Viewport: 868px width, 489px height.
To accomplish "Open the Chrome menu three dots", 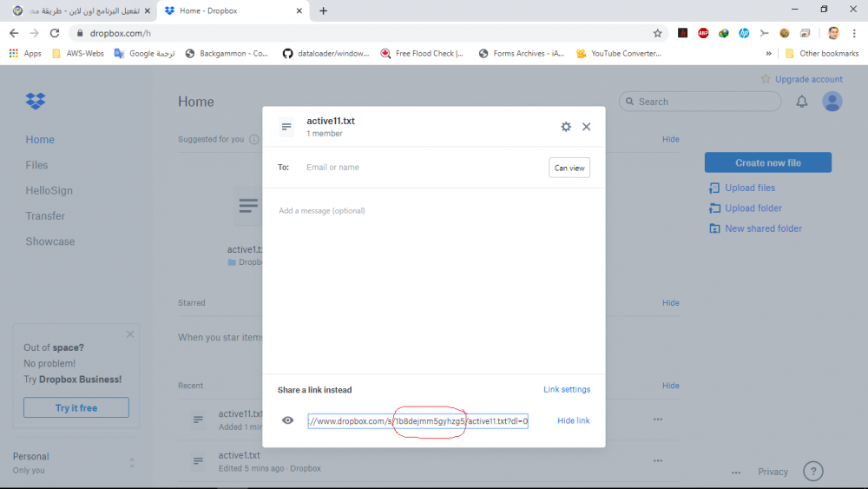I will tap(854, 33).
